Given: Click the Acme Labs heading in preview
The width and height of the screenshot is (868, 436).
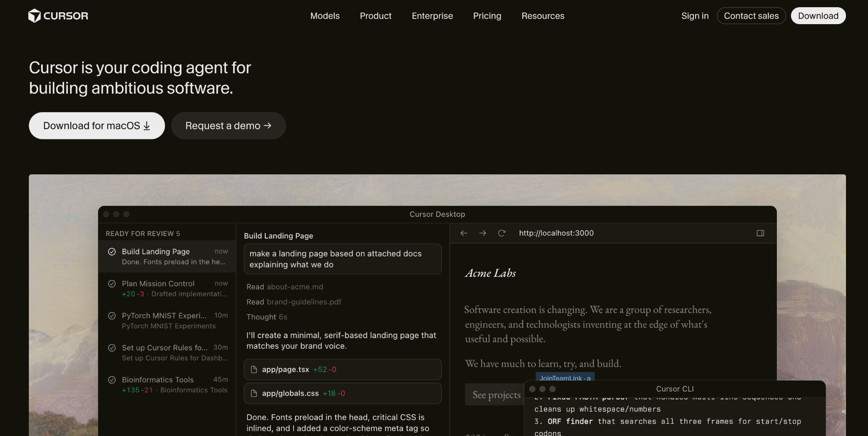Looking at the screenshot, I should click(x=490, y=273).
